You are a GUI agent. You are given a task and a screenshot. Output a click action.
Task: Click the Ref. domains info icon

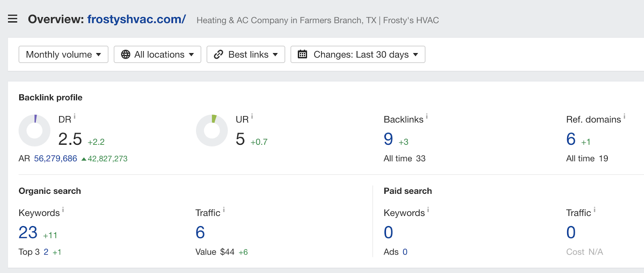[624, 116]
